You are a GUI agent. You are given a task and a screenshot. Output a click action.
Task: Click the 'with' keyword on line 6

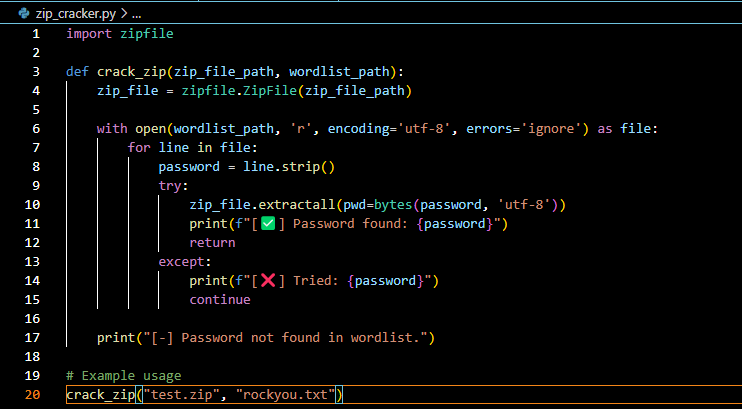pos(112,129)
